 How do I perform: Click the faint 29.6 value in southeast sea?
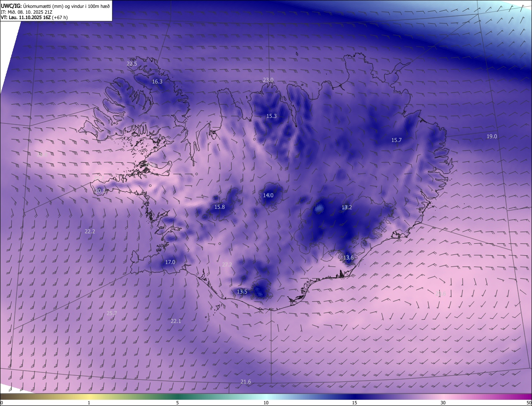click(x=441, y=293)
